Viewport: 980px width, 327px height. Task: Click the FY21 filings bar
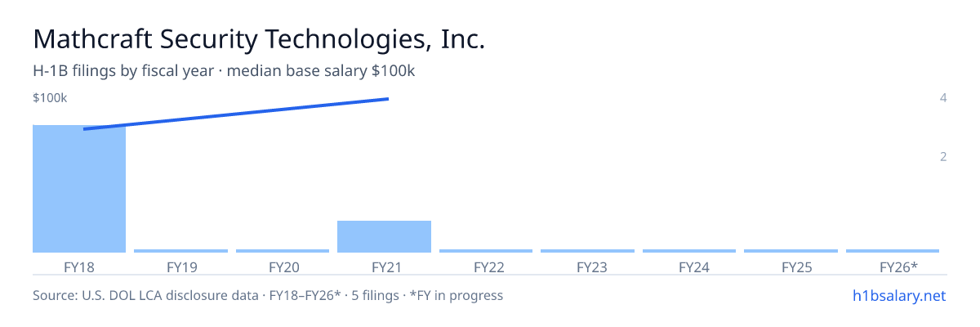tap(384, 236)
